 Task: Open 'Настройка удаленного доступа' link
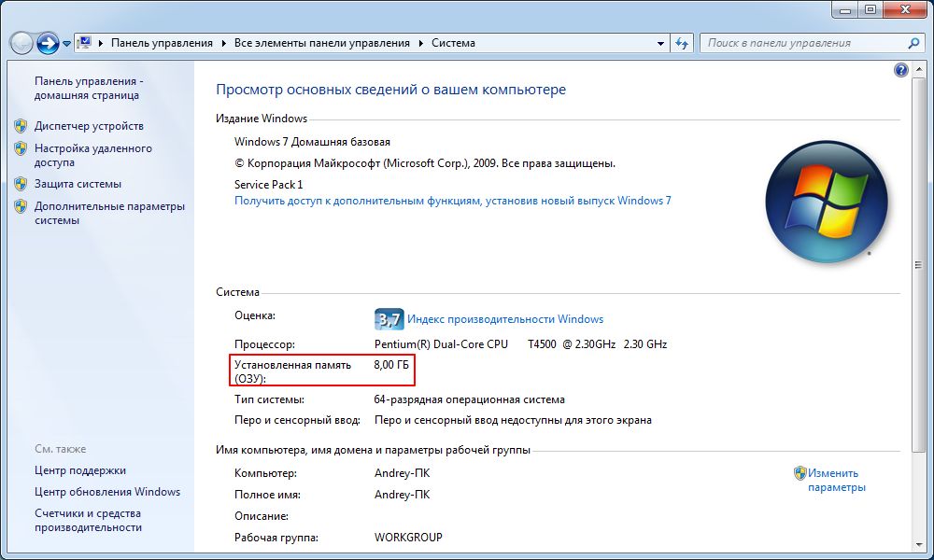tap(92, 155)
